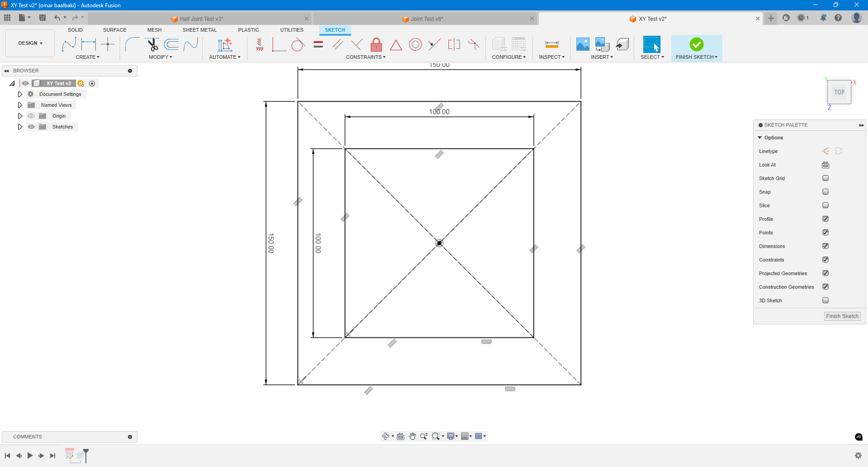Click the Finish Sketch button in palette
Image resolution: width=868 pixels, height=467 pixels.
[x=842, y=316]
